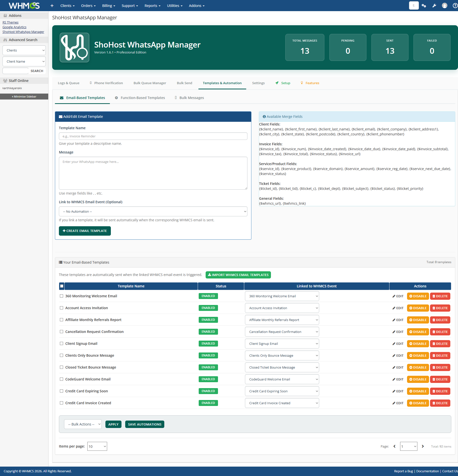Click Create Email Template button
Viewport: 458px width, 476px height.
click(x=85, y=231)
